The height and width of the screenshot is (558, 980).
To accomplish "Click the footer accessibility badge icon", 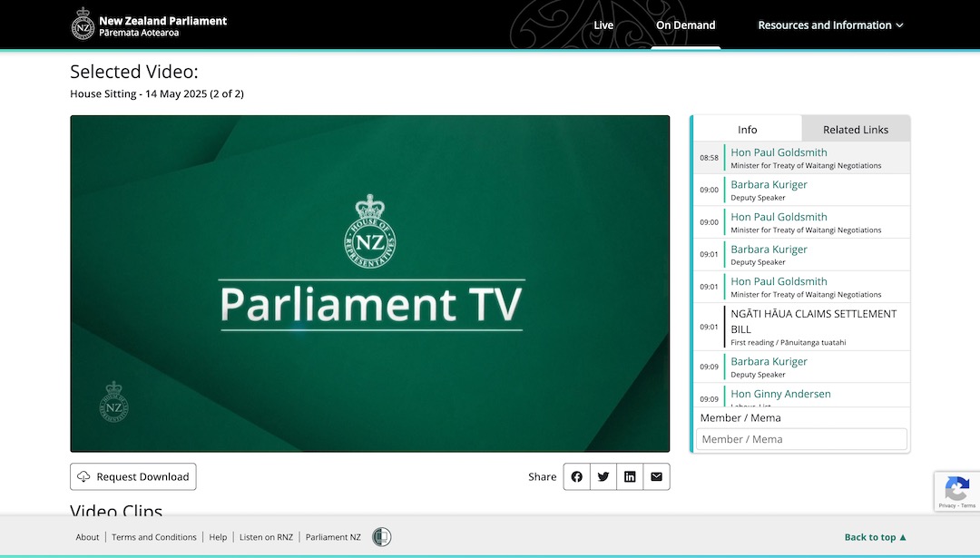I will click(x=382, y=537).
